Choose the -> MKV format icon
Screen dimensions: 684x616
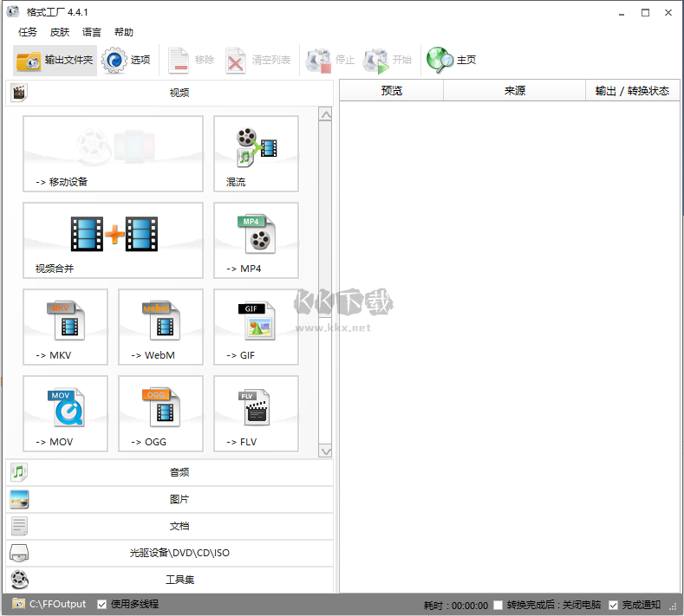pyautogui.click(x=65, y=327)
